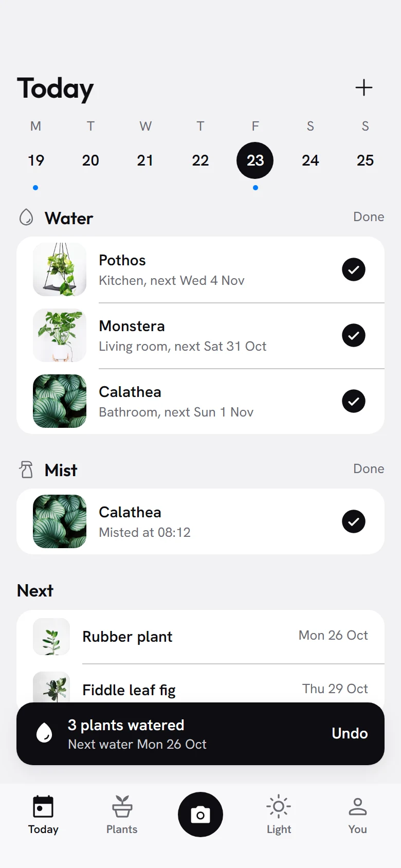The image size is (401, 868).
Task: Toggle the Calathea watering checkmark
Action: tap(354, 401)
